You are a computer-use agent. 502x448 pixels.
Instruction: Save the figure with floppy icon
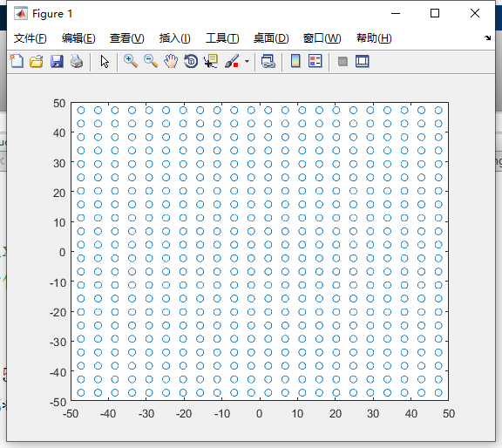click(x=57, y=61)
